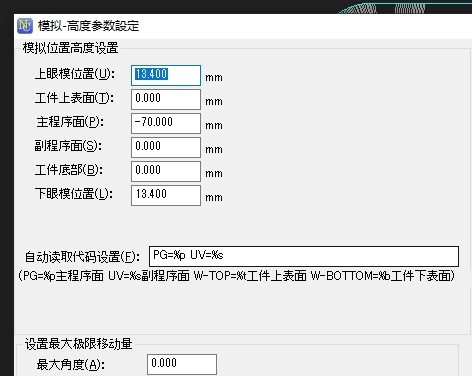Viewport: 472px width, 376px height.
Task: Click the 工件底部(B) input field
Action: coord(166,171)
